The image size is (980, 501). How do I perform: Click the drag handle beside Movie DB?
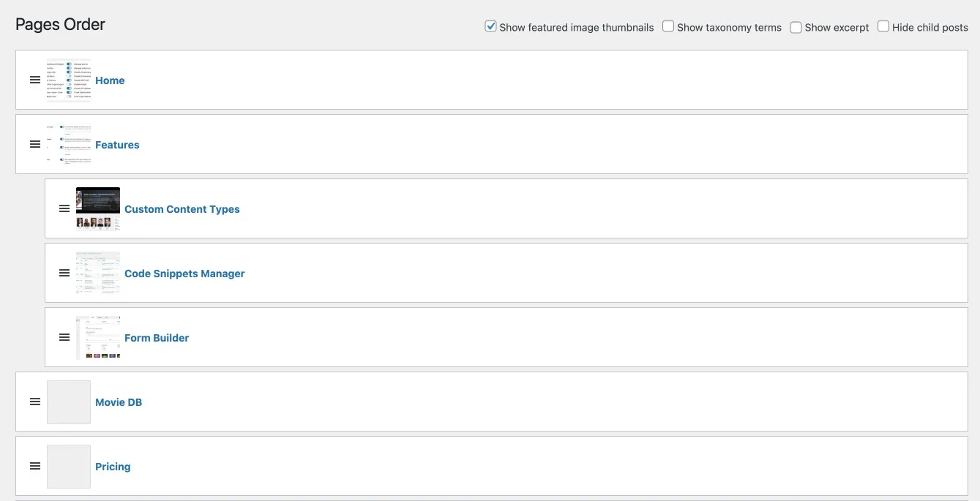pyautogui.click(x=35, y=402)
